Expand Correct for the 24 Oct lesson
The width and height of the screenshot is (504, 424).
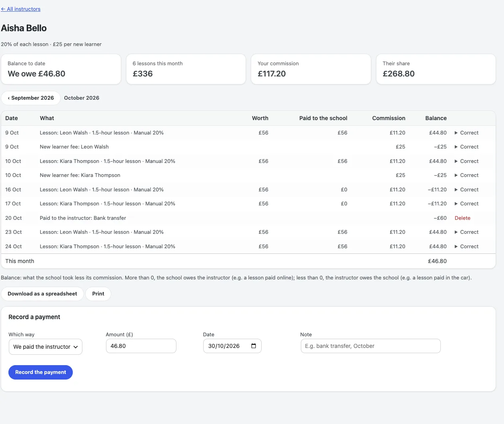coord(466,247)
